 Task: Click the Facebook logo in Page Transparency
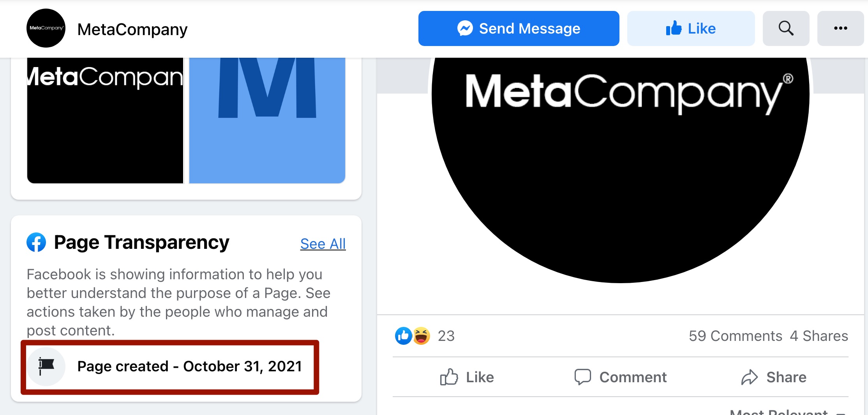(x=36, y=242)
